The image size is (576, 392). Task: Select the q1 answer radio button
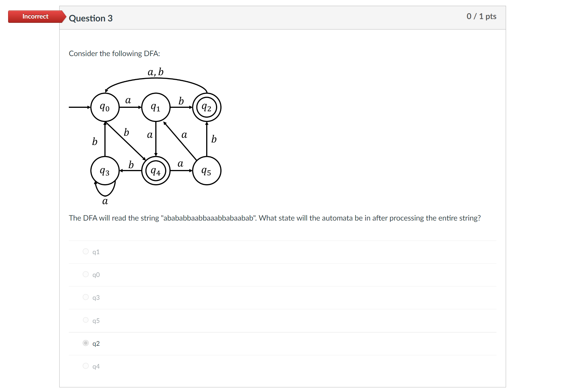86,252
